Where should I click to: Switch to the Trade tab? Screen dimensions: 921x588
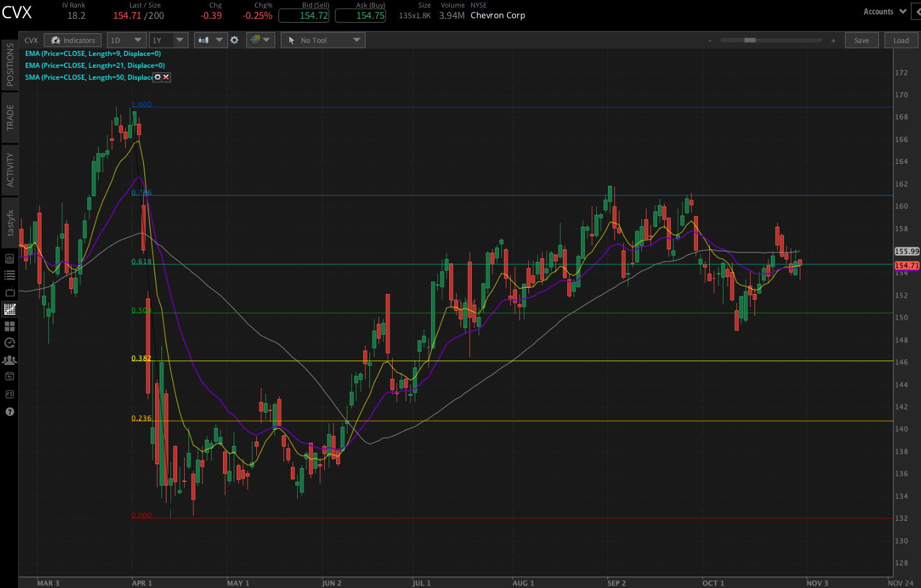[x=9, y=117]
